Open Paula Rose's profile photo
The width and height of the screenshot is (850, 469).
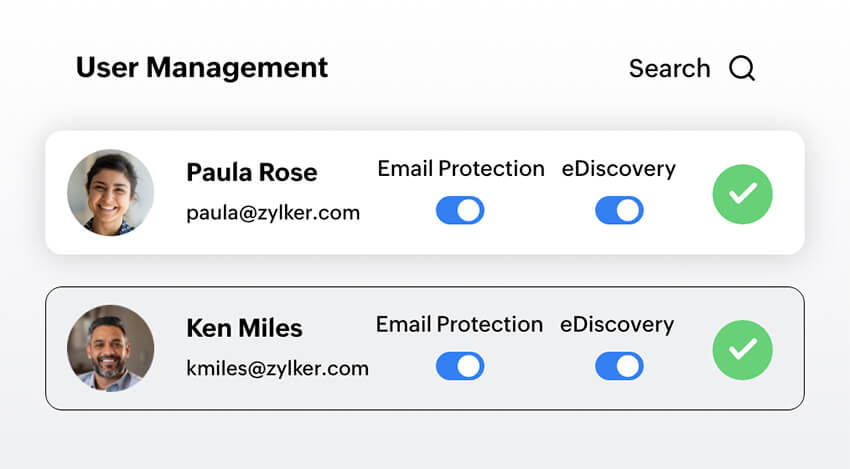click(110, 193)
